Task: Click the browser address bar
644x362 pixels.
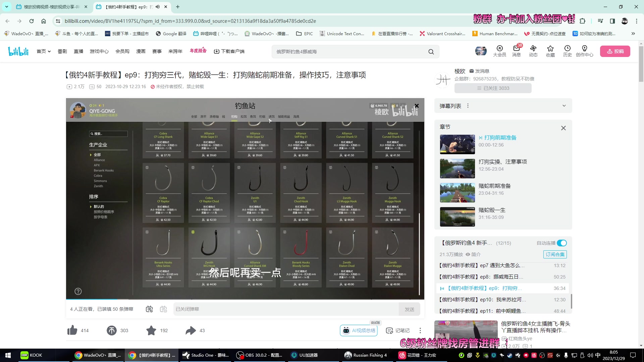Action: (262, 21)
